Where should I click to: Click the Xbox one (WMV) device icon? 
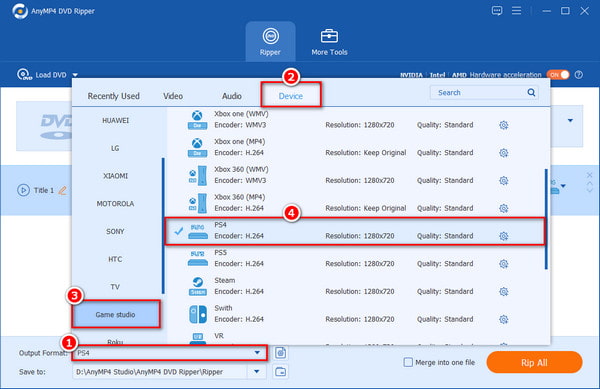tap(197, 120)
